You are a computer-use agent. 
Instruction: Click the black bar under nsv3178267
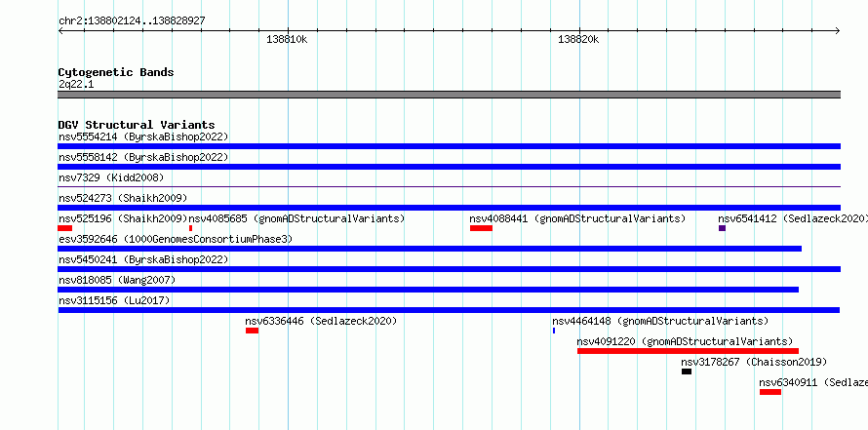click(x=687, y=371)
